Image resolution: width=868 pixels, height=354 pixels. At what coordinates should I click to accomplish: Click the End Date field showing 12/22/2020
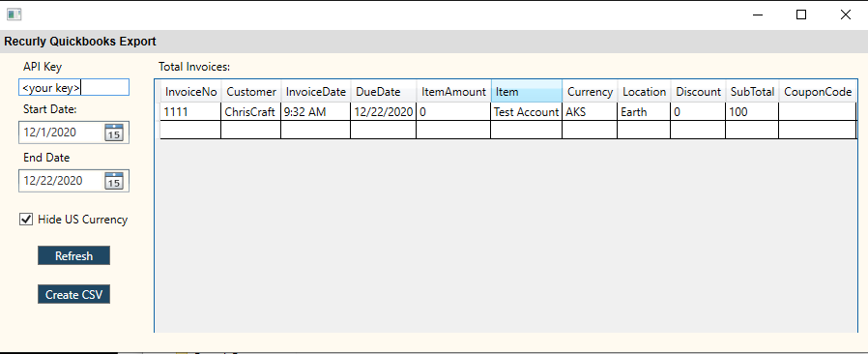pos(73,181)
